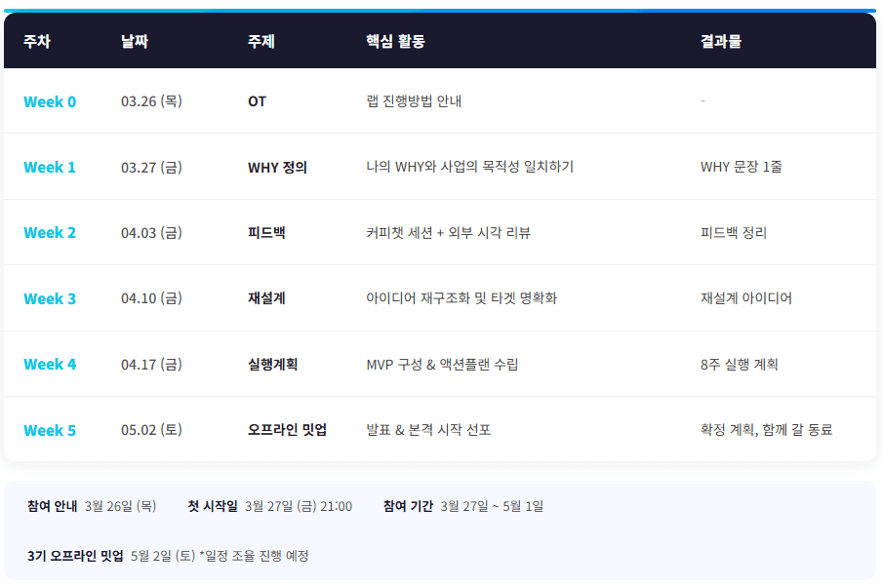The image size is (883, 588).
Task: Click the Week 3 label
Action: click(50, 298)
